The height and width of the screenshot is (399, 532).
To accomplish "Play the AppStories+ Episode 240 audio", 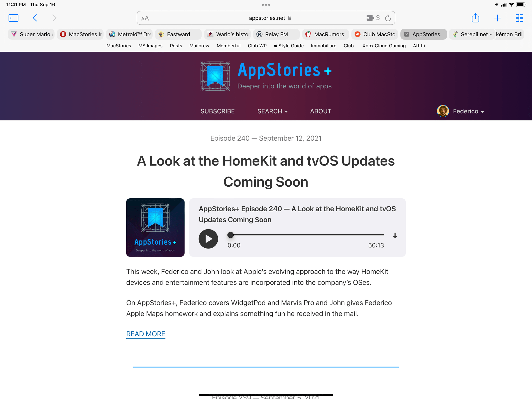I will point(208,238).
